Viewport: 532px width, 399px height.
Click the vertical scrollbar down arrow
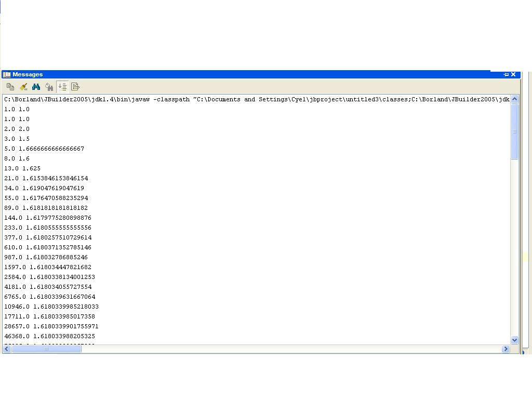[514, 340]
